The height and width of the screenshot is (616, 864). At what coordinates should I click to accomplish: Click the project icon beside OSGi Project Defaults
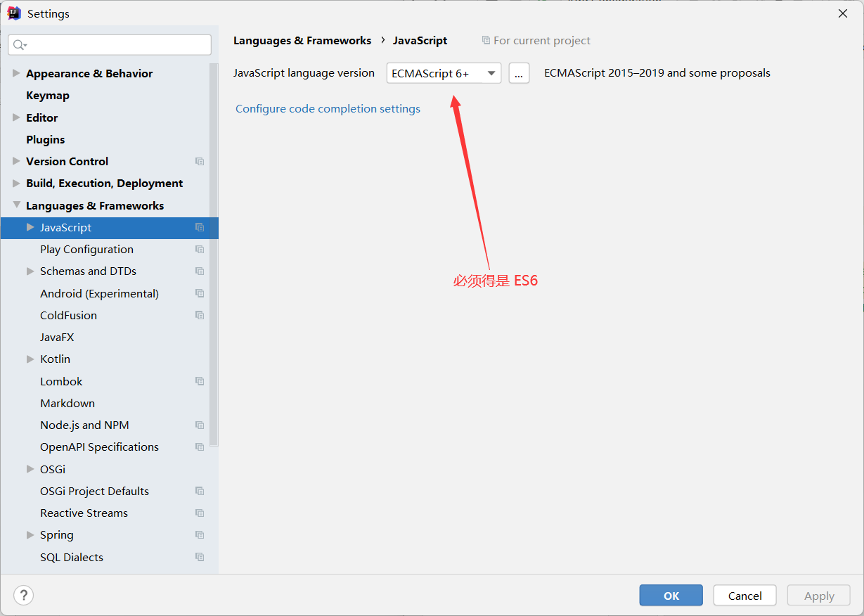(200, 491)
